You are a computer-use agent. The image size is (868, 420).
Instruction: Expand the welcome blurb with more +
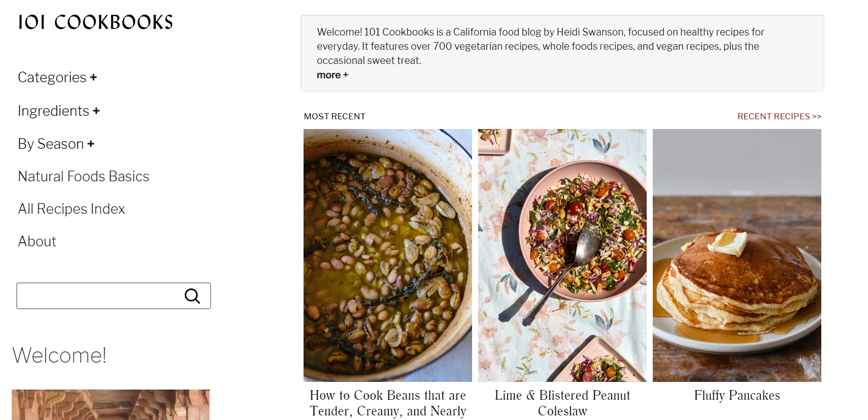(332, 75)
